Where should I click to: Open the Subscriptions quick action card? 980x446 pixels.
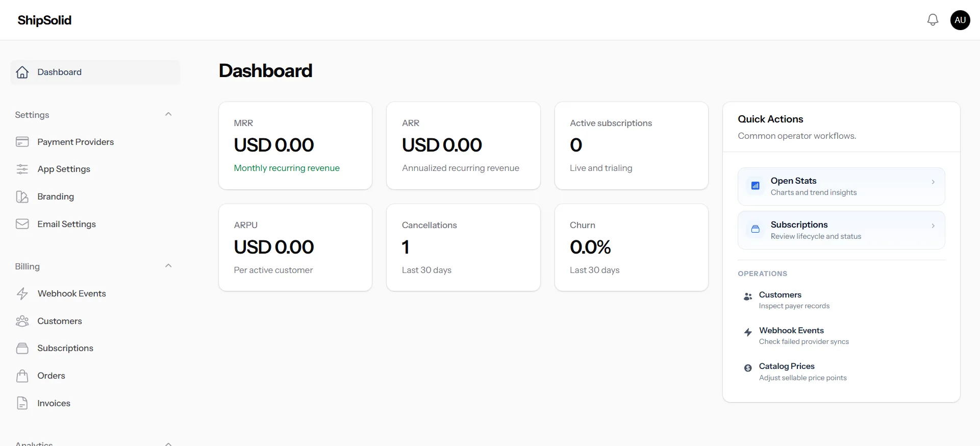[841, 230]
